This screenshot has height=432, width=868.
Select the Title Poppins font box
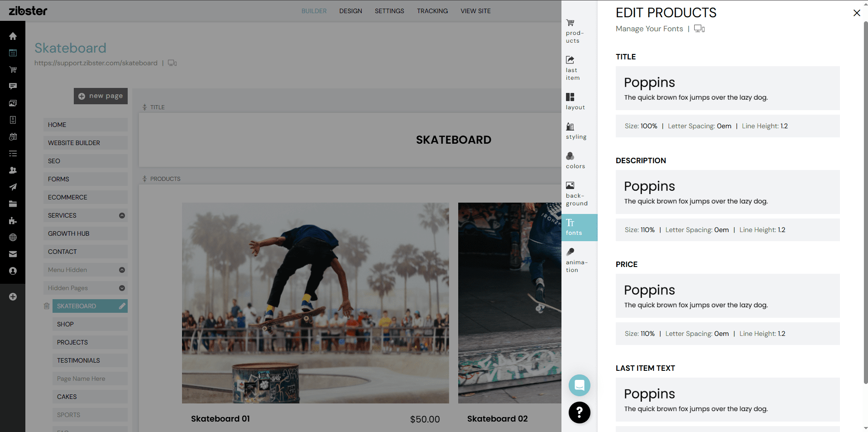tap(728, 88)
